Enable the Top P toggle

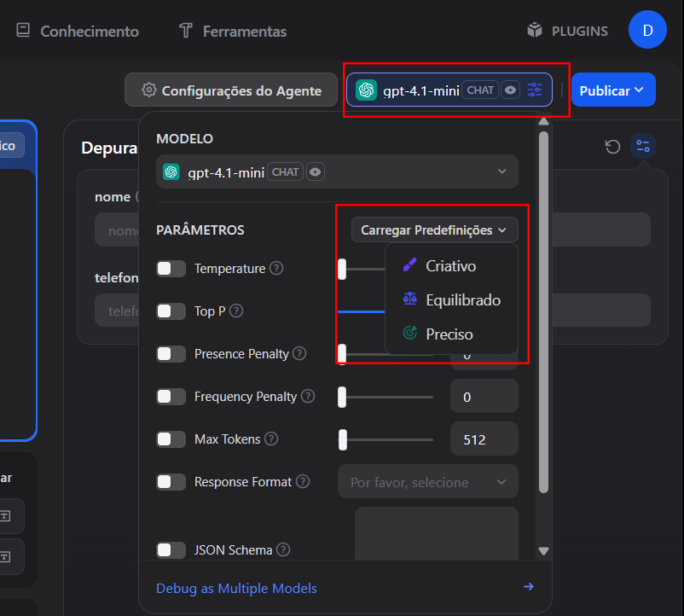click(171, 311)
